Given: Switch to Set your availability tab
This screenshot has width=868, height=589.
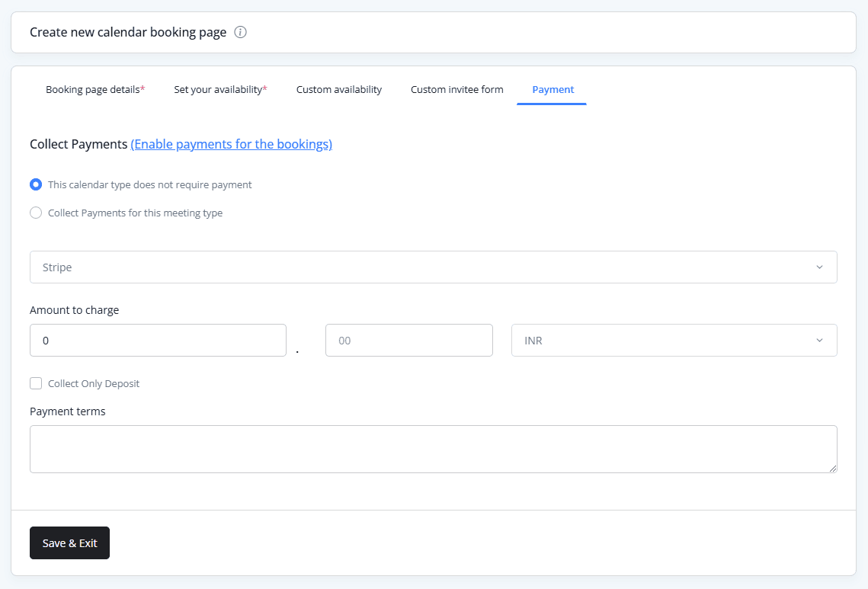Looking at the screenshot, I should [x=220, y=89].
